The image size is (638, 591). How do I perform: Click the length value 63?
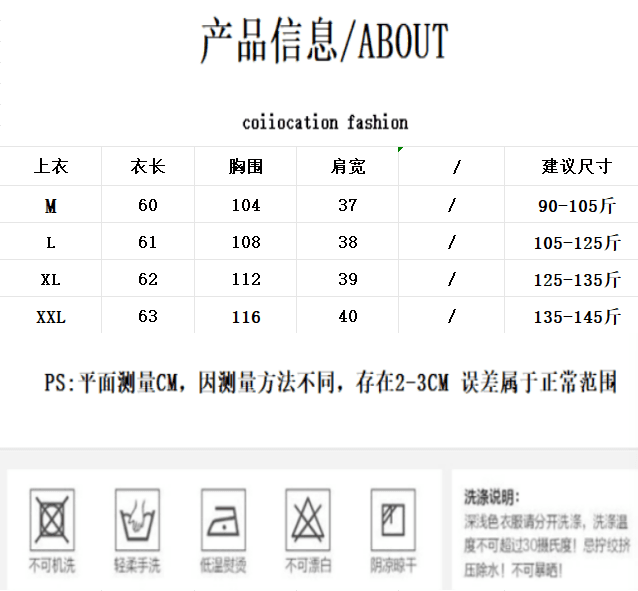coord(148,316)
